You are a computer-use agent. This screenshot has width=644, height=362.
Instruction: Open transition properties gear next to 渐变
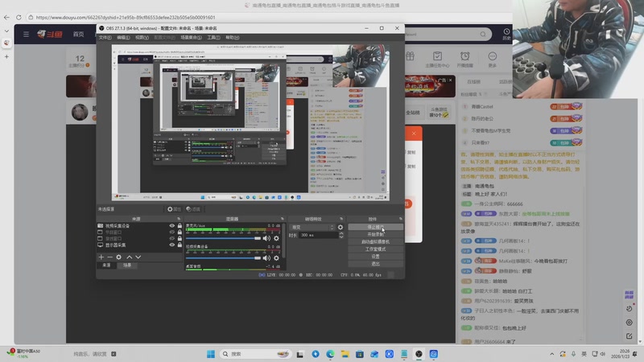(x=340, y=227)
